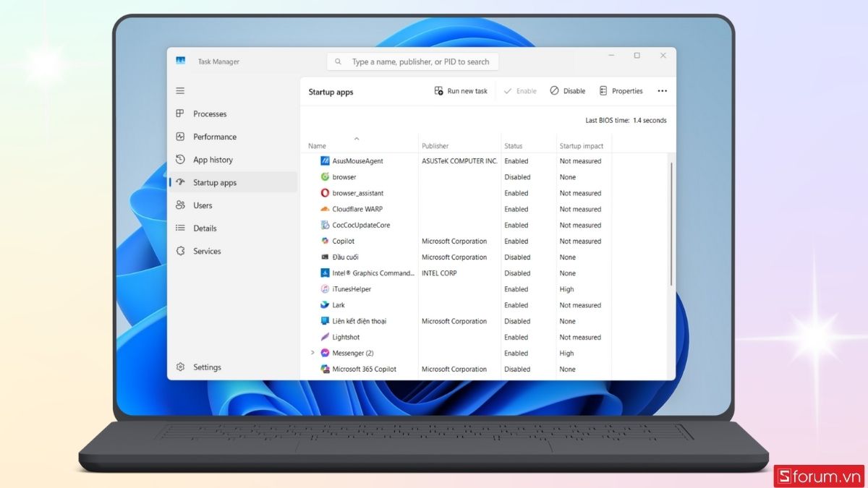
Task: Click the Lark app icon
Action: (325, 305)
